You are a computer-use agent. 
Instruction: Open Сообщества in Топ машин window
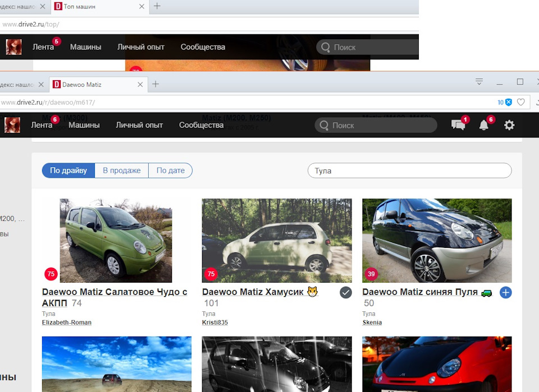pos(203,47)
